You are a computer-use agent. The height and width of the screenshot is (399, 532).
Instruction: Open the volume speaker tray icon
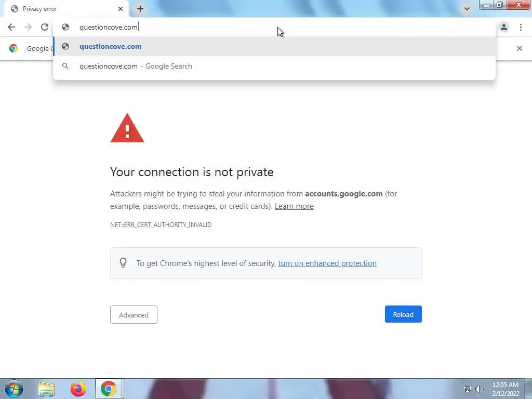click(x=479, y=389)
